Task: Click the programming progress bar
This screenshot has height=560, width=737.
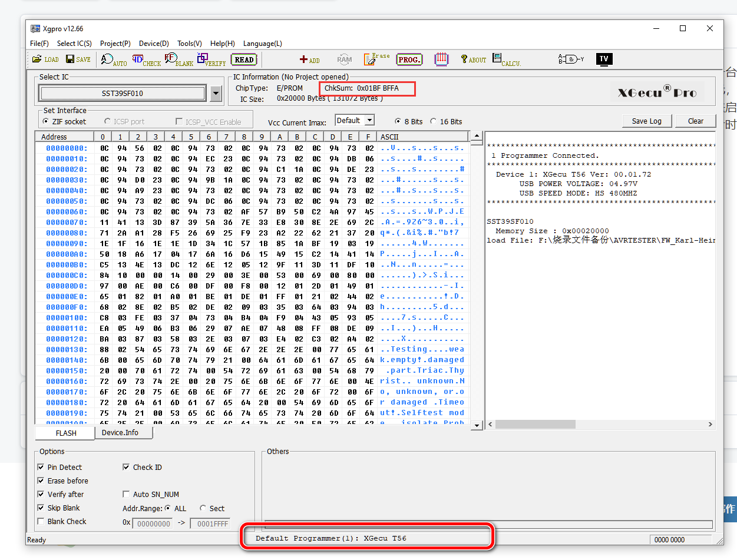Action: [x=488, y=524]
